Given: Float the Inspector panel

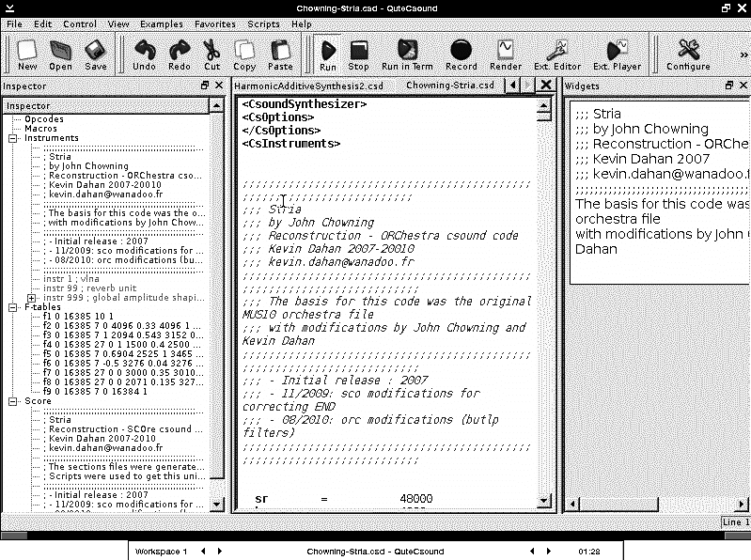Looking at the screenshot, I should tap(205, 86).
